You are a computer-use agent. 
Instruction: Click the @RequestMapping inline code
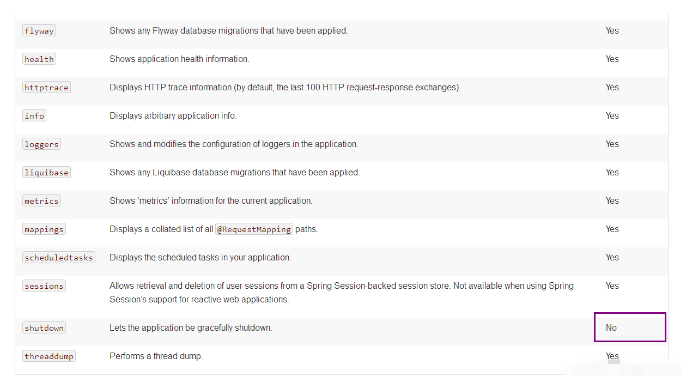[254, 229]
